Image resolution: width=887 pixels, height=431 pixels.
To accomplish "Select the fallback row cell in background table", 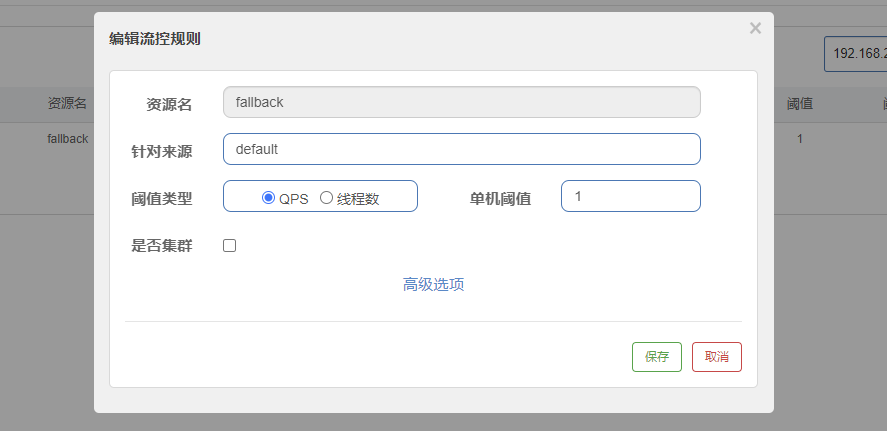I will pyautogui.click(x=68, y=139).
